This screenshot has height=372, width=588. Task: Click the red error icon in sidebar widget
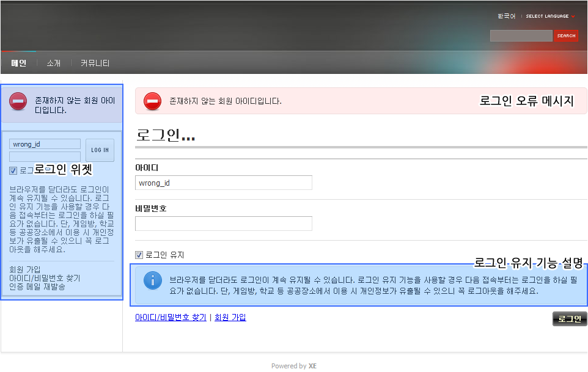[x=18, y=101]
